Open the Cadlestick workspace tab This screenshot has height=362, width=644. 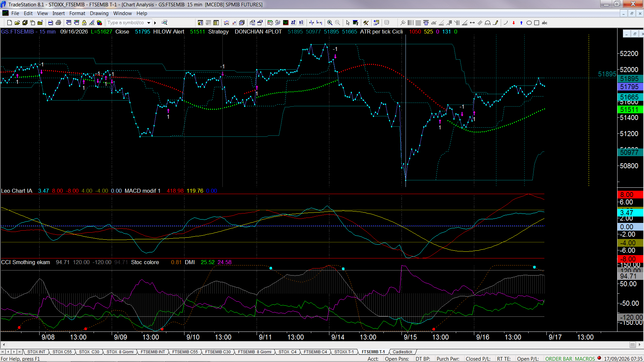402,352
